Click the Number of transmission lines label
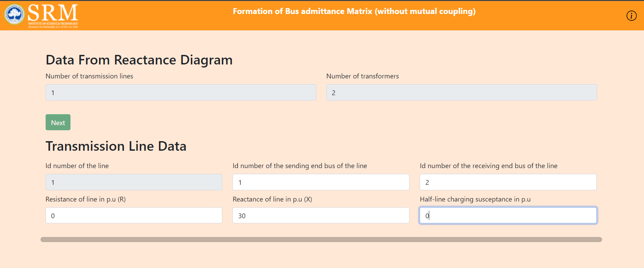Image resolution: width=644 pixels, height=268 pixels. coord(89,76)
